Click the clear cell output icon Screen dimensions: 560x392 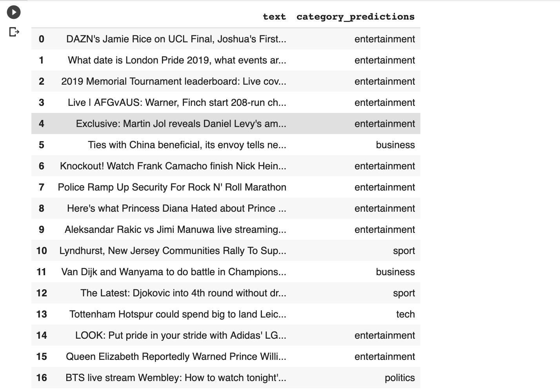coord(14,32)
